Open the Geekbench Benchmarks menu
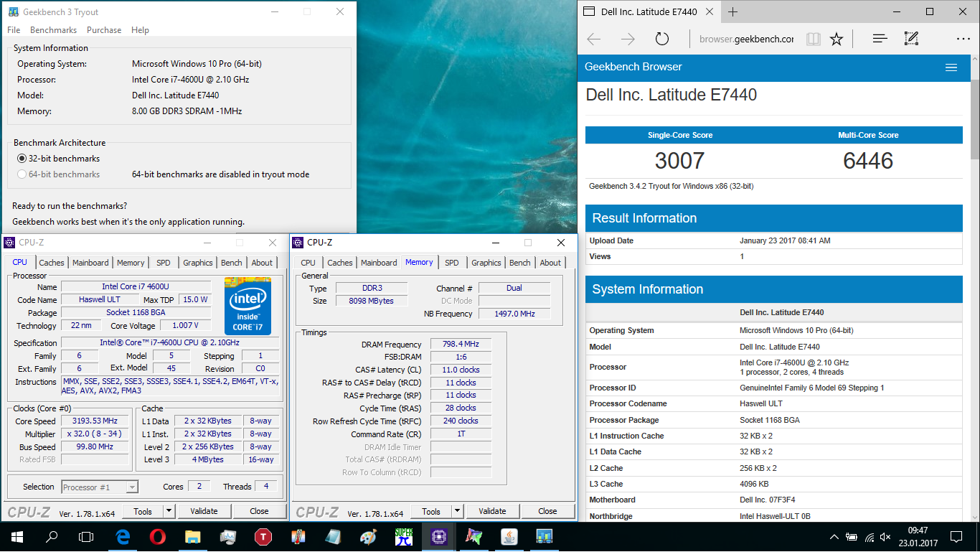This screenshot has height=552, width=980. [54, 30]
